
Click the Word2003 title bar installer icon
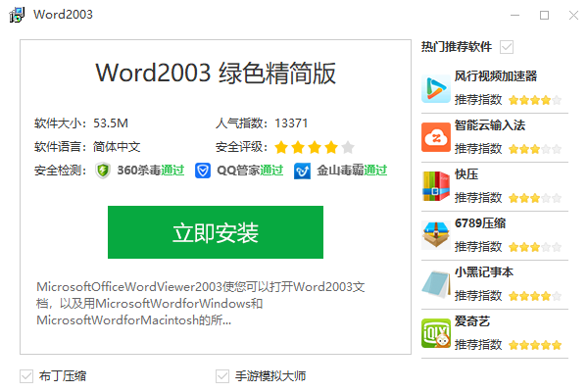coord(17,15)
